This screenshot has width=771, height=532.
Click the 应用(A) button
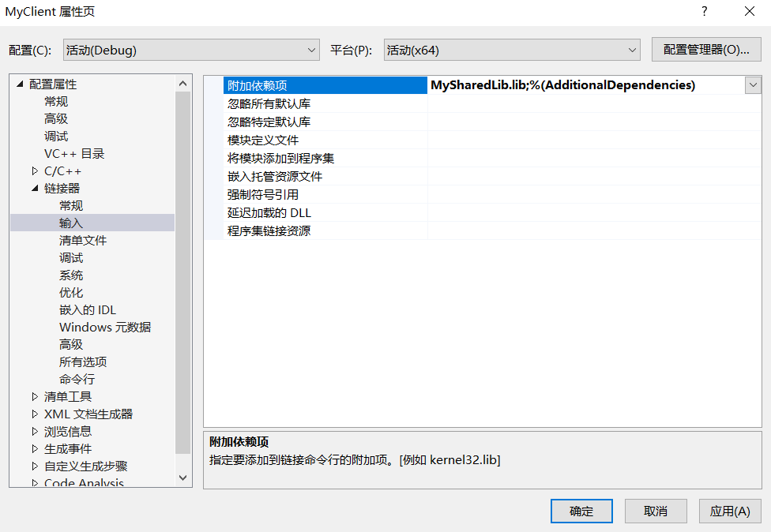tap(730, 511)
